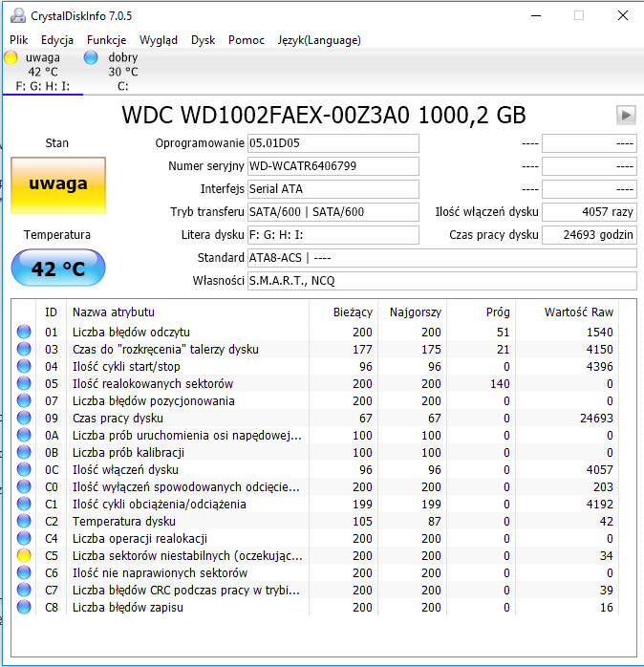Click raw value 1540 in attribute 01 row
The width and height of the screenshot is (644, 667).
(600, 333)
